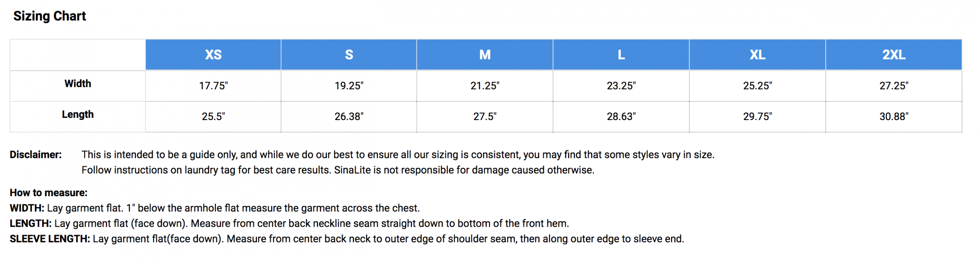980x265 pixels.
Task: Click the M size header cell
Action: coord(485,55)
